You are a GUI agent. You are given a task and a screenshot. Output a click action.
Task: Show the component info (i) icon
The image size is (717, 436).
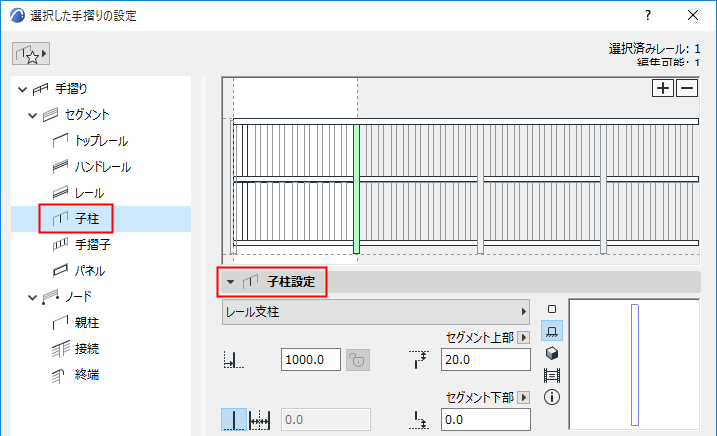pos(552,397)
